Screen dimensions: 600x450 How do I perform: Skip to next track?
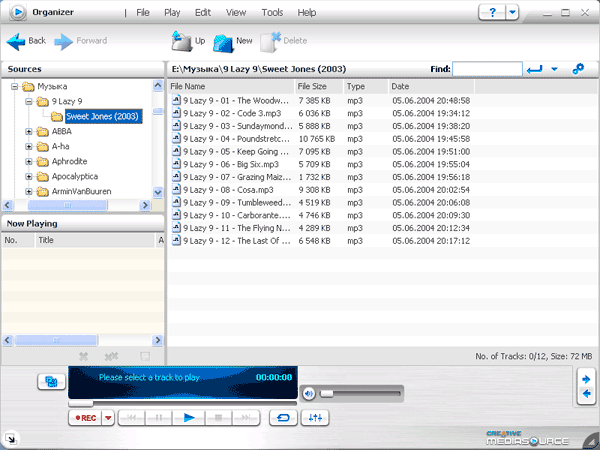click(x=246, y=418)
